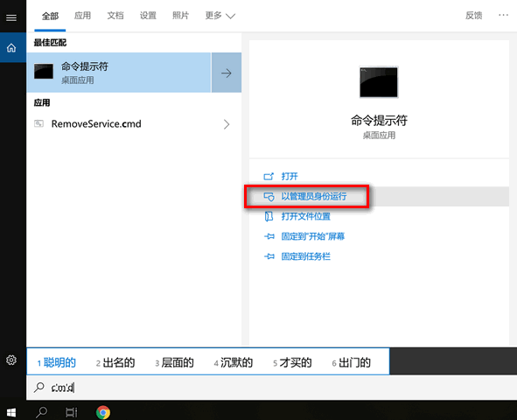Screen dimensions: 517x420
Task: Open the three-dot more options menu
Action: pyautogui.click(x=503, y=15)
